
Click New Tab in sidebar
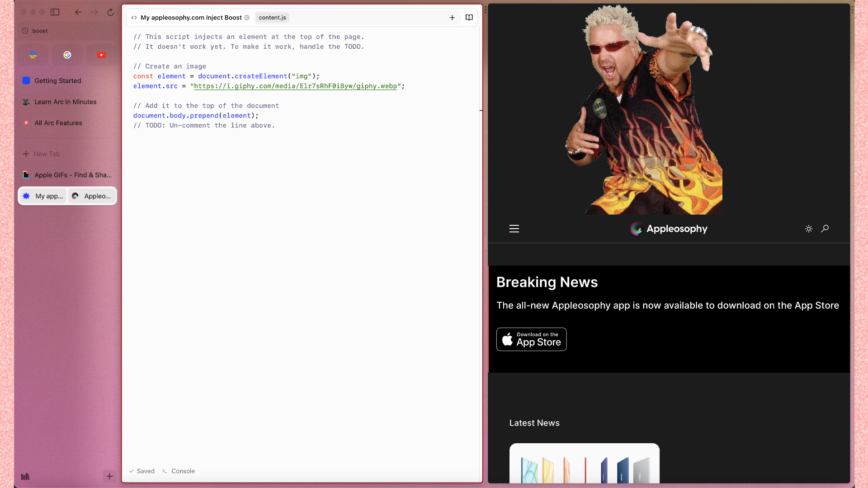tap(67, 154)
